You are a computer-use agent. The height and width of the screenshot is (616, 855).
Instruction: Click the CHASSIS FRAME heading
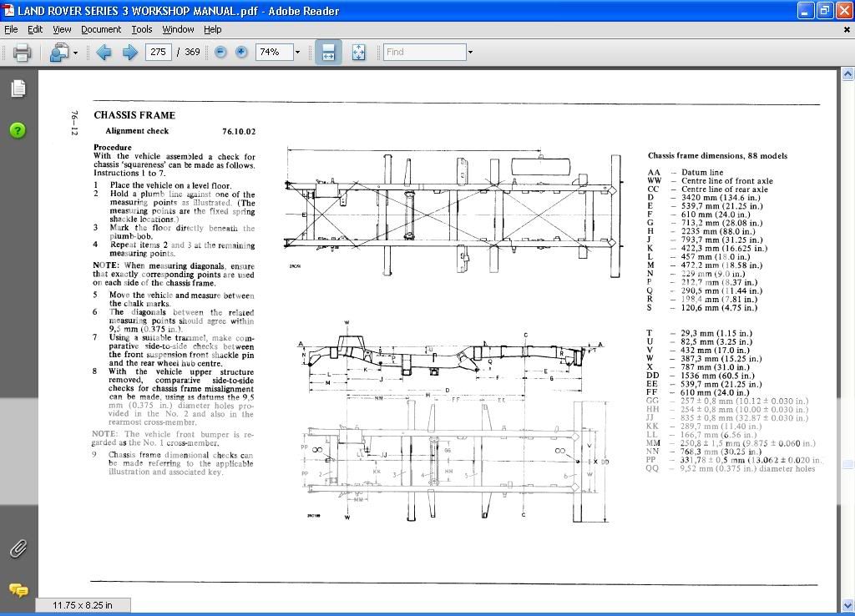(x=134, y=115)
